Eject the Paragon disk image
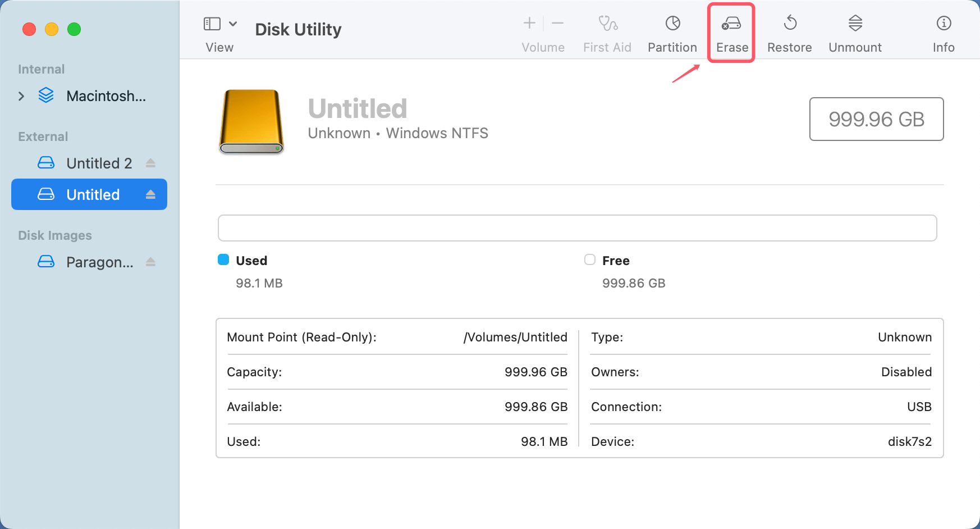The image size is (980, 529). pos(150,262)
